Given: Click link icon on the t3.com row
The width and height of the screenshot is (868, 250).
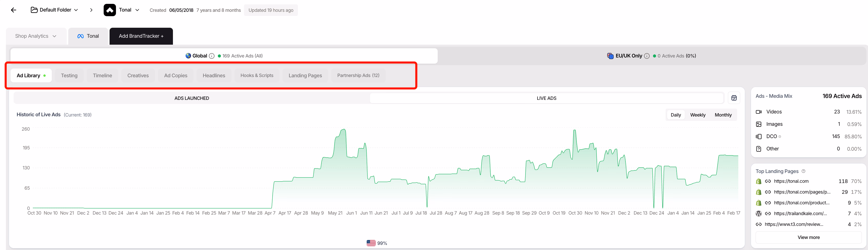Looking at the screenshot, I should tap(758, 224).
